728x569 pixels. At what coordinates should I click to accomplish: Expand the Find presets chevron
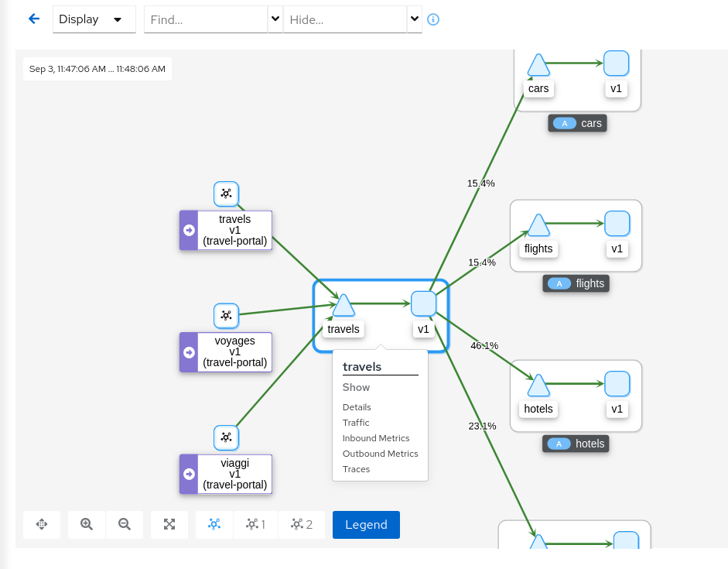point(275,19)
